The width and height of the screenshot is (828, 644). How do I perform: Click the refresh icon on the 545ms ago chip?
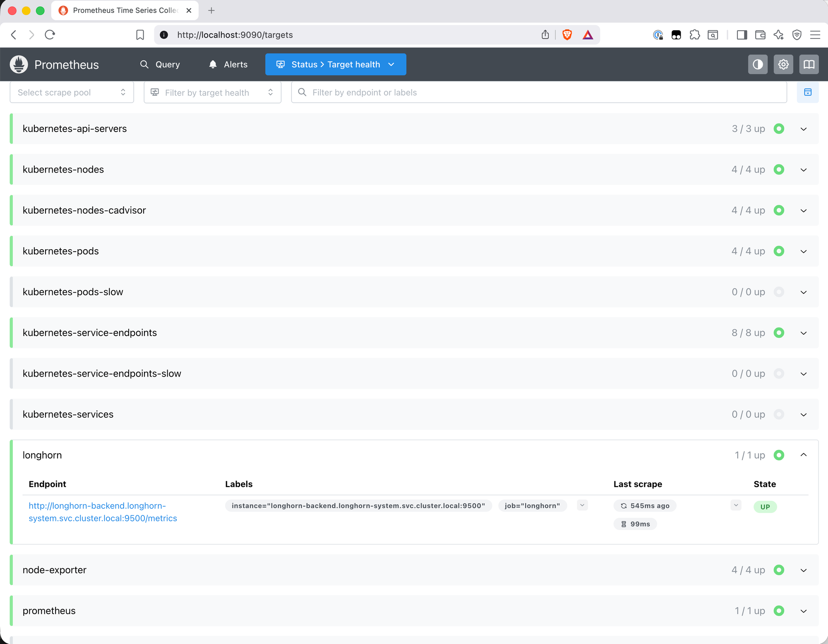(623, 505)
